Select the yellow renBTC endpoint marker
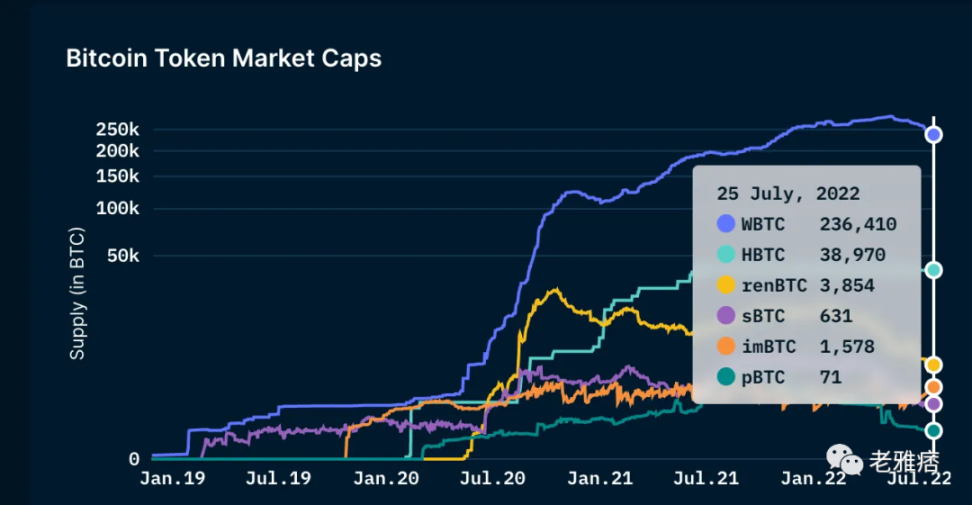The image size is (972, 505). pos(933,365)
